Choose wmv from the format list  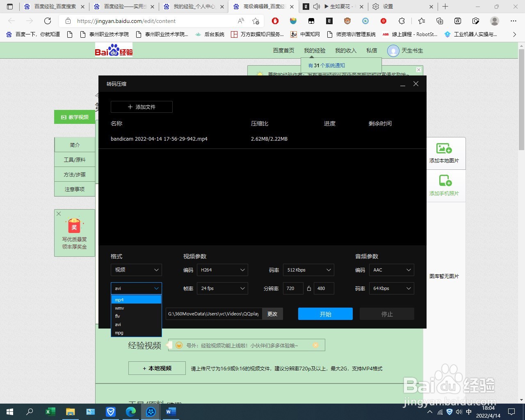(x=136, y=308)
